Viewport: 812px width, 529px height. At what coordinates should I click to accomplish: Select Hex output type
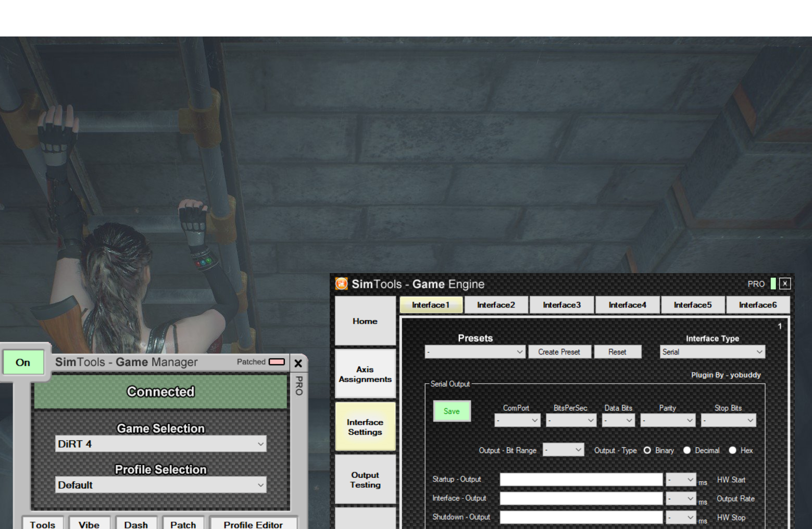click(x=733, y=450)
